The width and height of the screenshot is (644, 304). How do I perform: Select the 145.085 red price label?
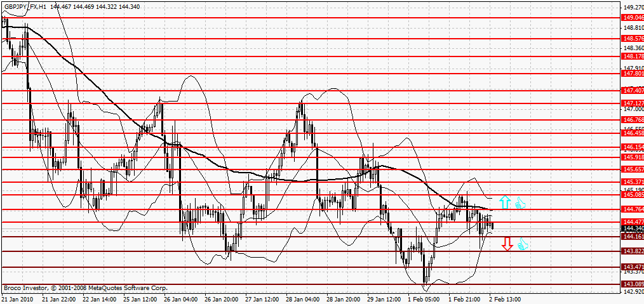(x=633, y=194)
